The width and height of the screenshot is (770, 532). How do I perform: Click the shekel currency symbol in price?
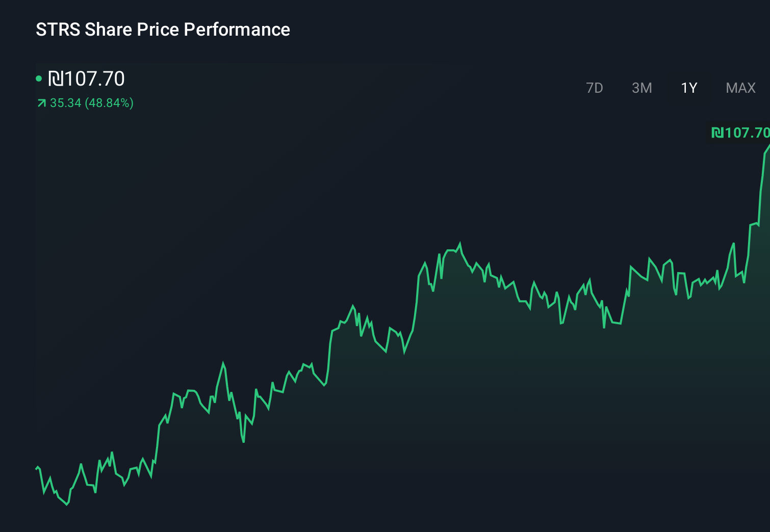(x=58, y=78)
